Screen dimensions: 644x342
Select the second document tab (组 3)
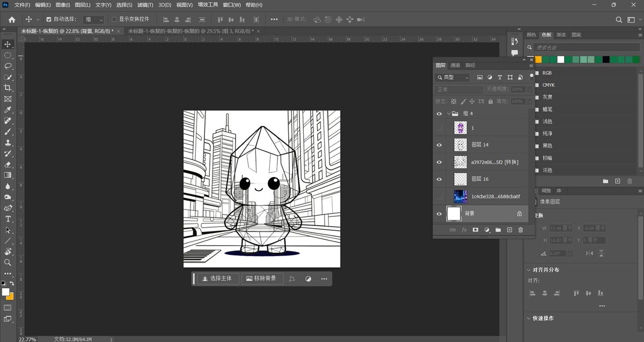point(191,31)
